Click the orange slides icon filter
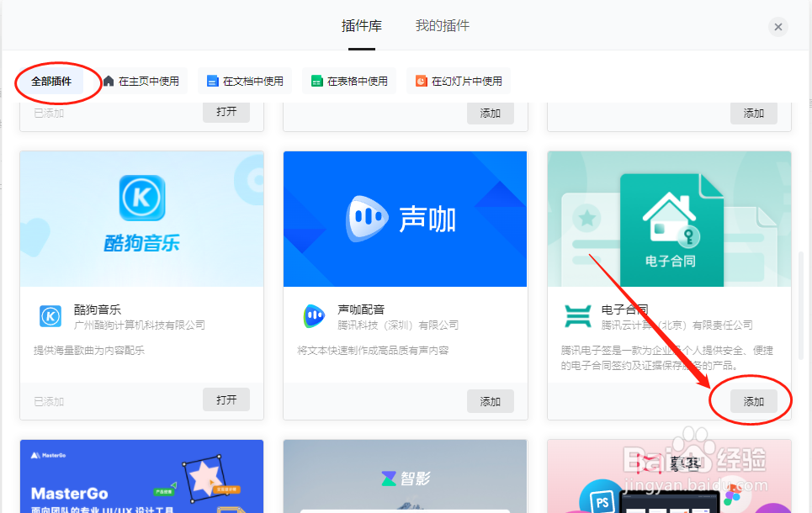The width and height of the screenshot is (812, 513). [421, 82]
